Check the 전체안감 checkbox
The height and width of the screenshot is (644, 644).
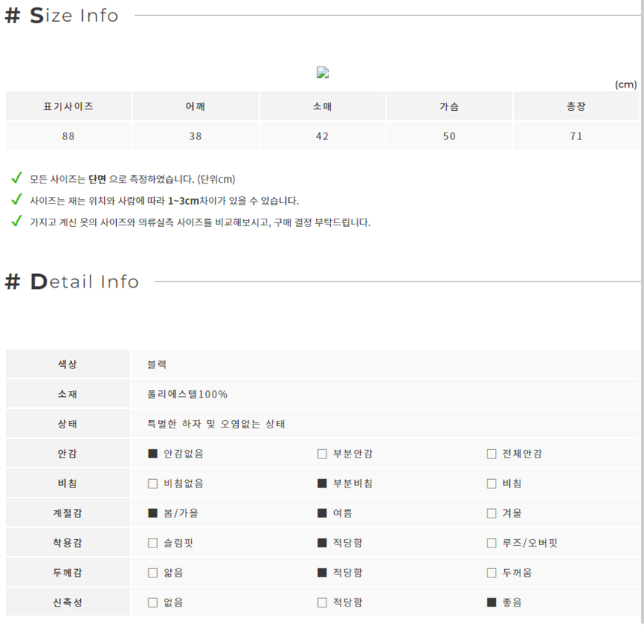491,454
